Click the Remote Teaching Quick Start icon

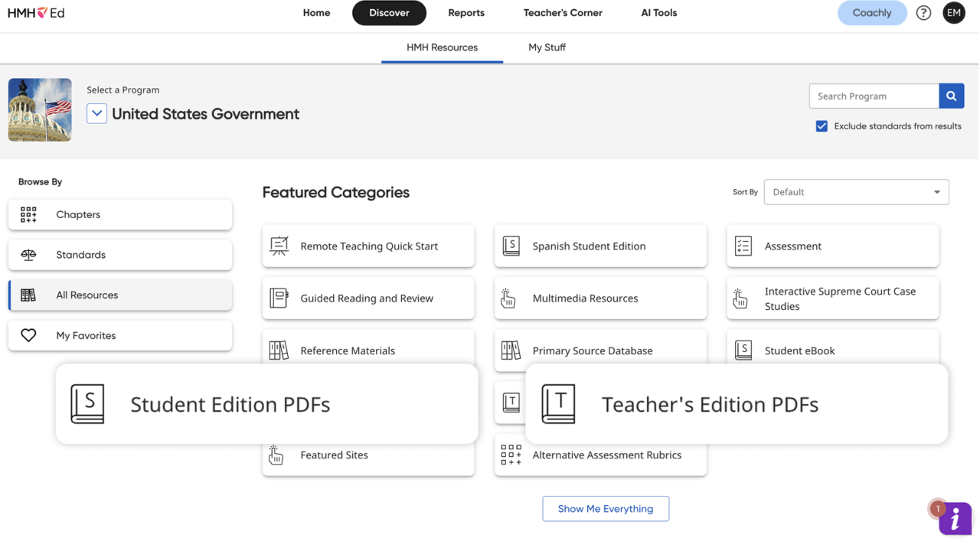coord(279,246)
